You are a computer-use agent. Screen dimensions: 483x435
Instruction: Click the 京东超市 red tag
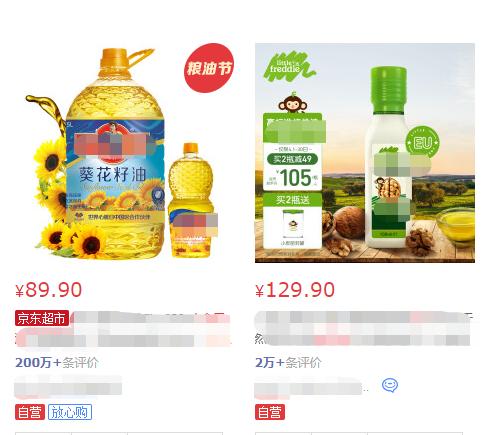pyautogui.click(x=42, y=318)
